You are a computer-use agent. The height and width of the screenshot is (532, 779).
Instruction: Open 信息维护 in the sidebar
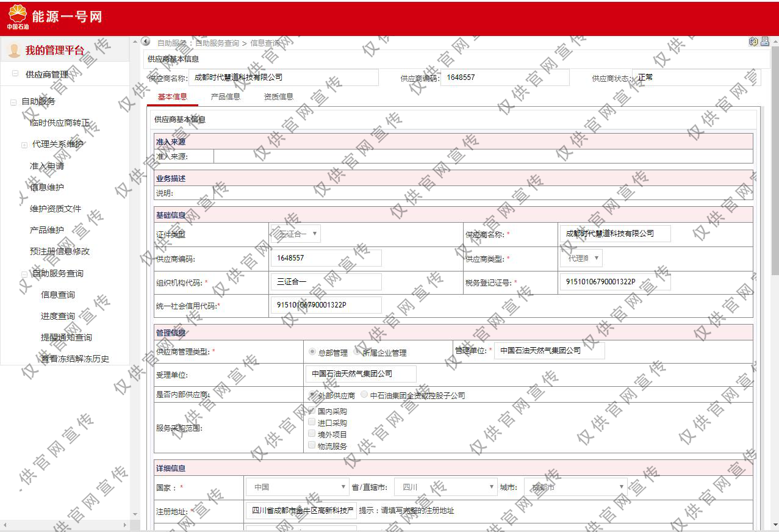[x=47, y=187]
